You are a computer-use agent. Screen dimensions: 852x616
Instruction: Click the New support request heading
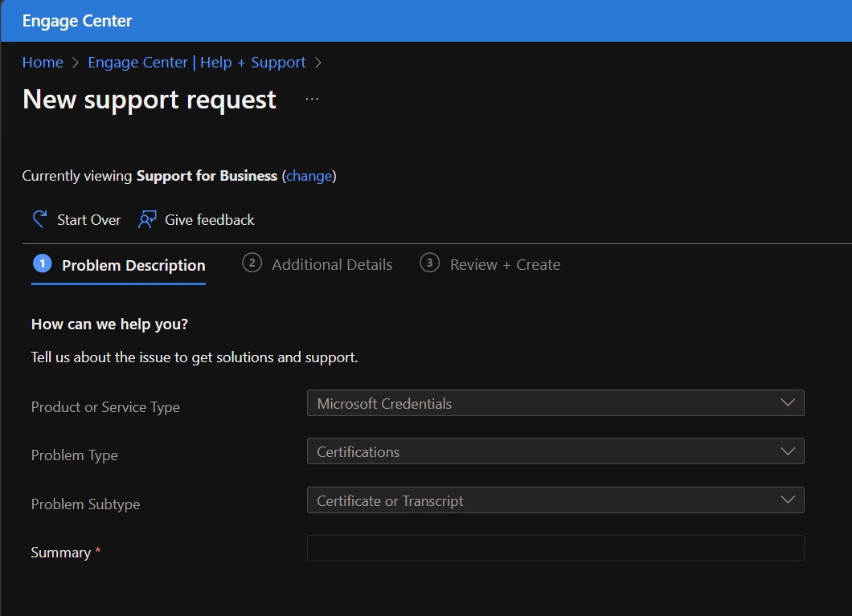click(150, 100)
